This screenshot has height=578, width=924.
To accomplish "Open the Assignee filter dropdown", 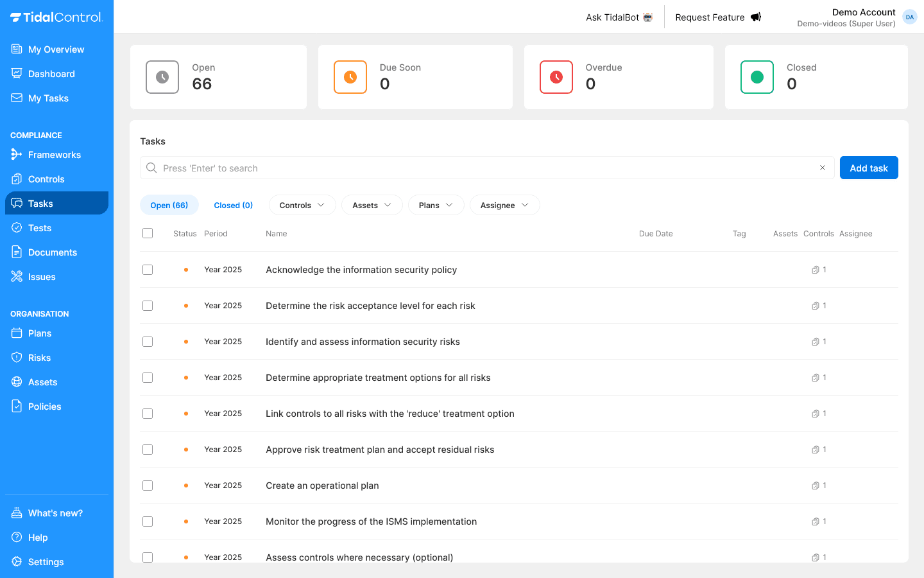I will 504,205.
